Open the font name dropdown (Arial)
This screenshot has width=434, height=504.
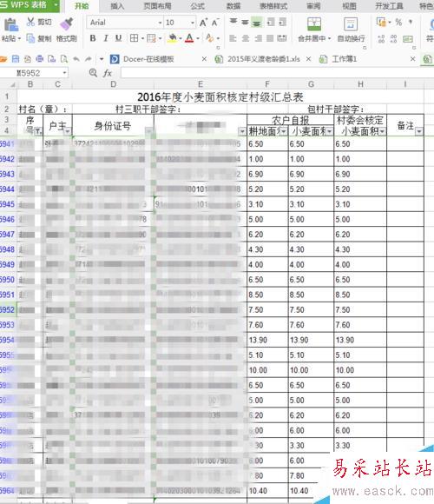(160, 23)
